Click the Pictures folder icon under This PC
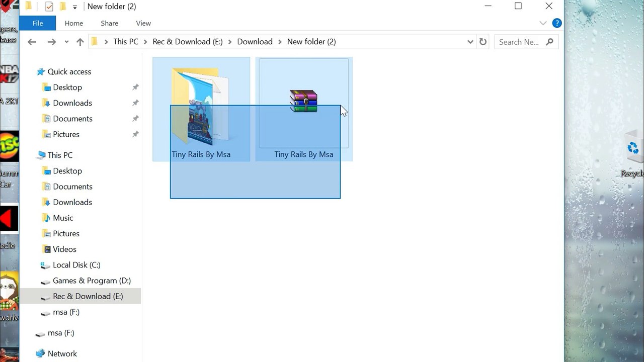 46,233
